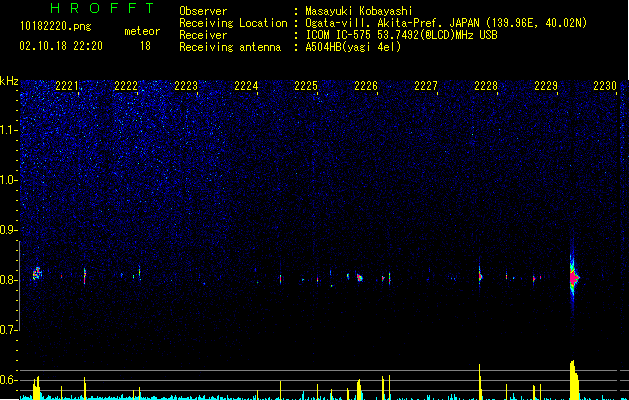This screenshot has height=400, width=629.
Task: Click the gray frequency range bracket on axis
Action: [19, 286]
